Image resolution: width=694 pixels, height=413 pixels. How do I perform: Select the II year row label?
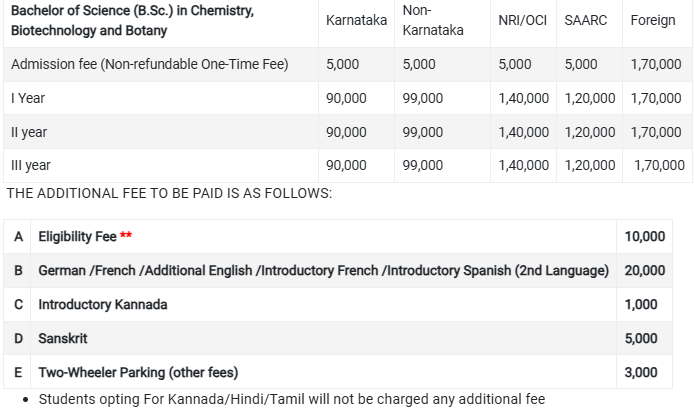29,132
